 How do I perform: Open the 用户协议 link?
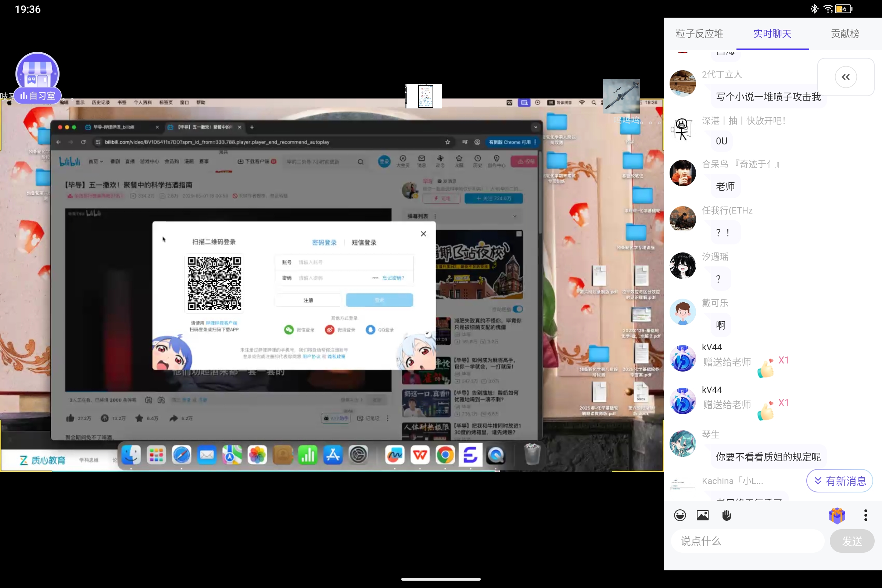311,356
